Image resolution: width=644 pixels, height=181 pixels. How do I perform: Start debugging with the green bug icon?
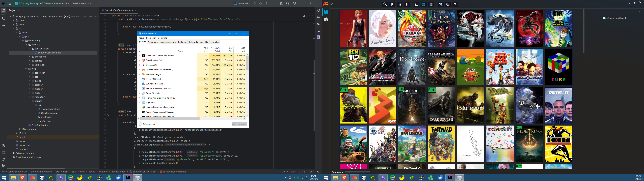260,4
